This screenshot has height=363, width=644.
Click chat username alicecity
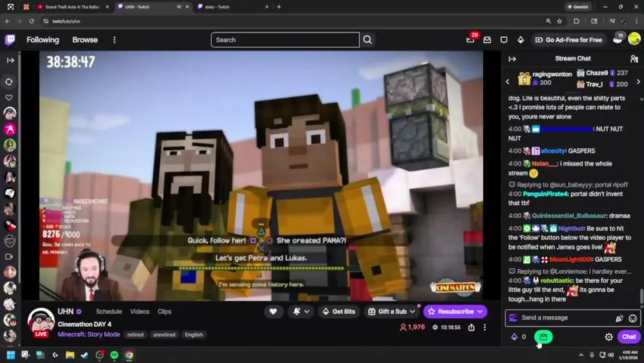pos(553,151)
